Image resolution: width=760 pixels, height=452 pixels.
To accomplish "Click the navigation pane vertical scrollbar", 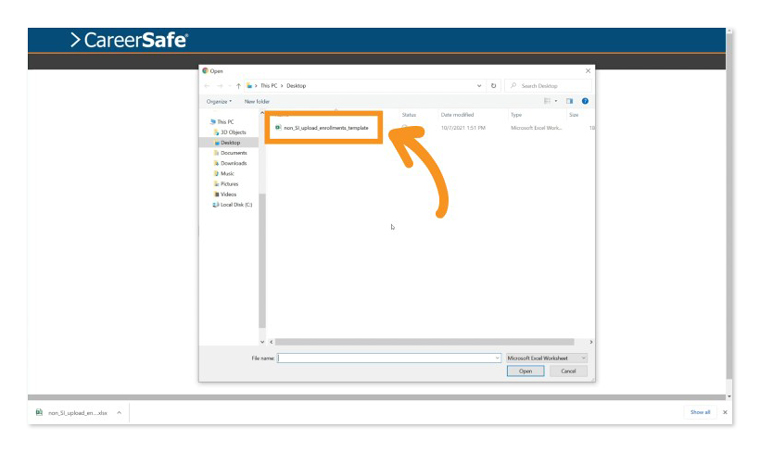I will coord(262,261).
